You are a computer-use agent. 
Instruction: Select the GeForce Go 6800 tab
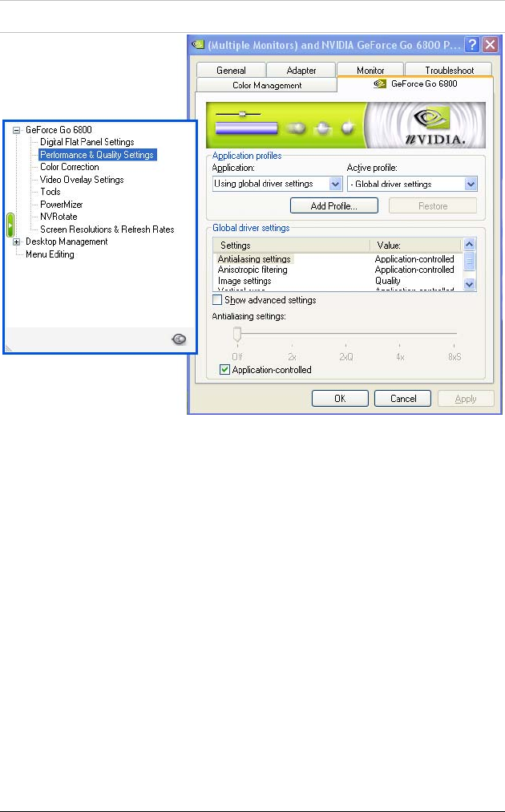pyautogui.click(x=415, y=84)
